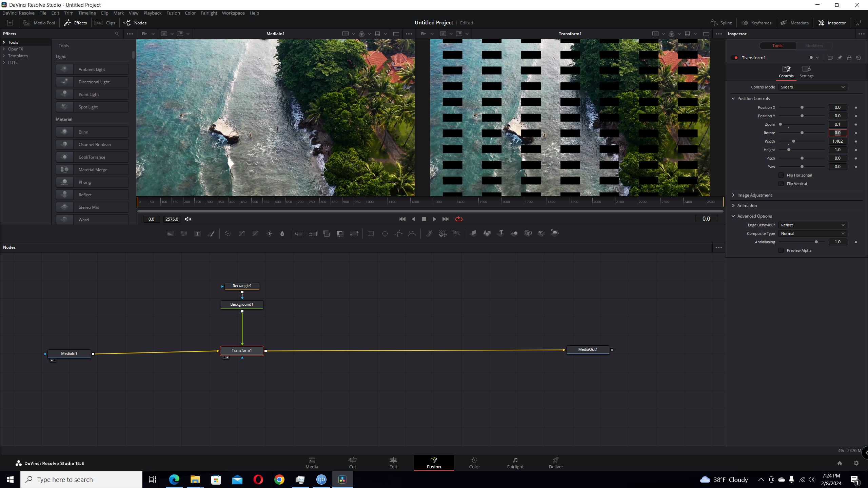Enable the Preview Alpha checkbox
The image size is (868, 488).
pyautogui.click(x=781, y=250)
